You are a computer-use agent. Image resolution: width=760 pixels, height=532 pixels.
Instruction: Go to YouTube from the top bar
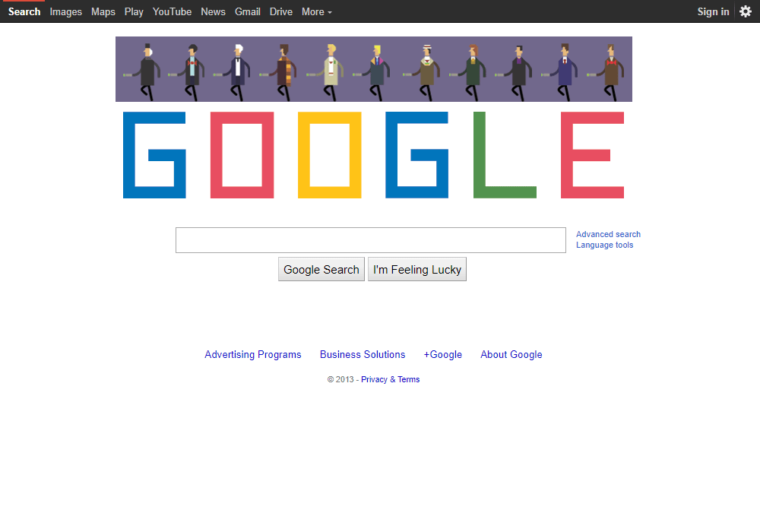pyautogui.click(x=172, y=11)
